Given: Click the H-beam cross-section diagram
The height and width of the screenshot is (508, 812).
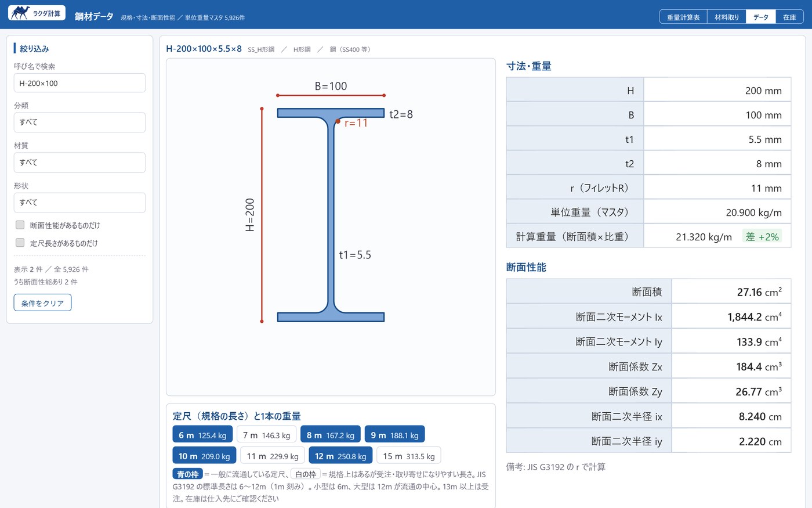Looking at the screenshot, I should (331, 215).
